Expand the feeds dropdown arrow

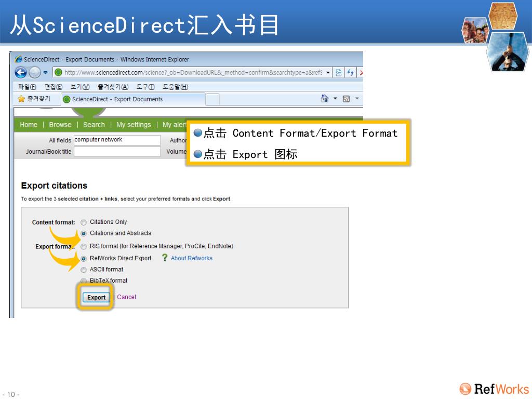coord(357,98)
